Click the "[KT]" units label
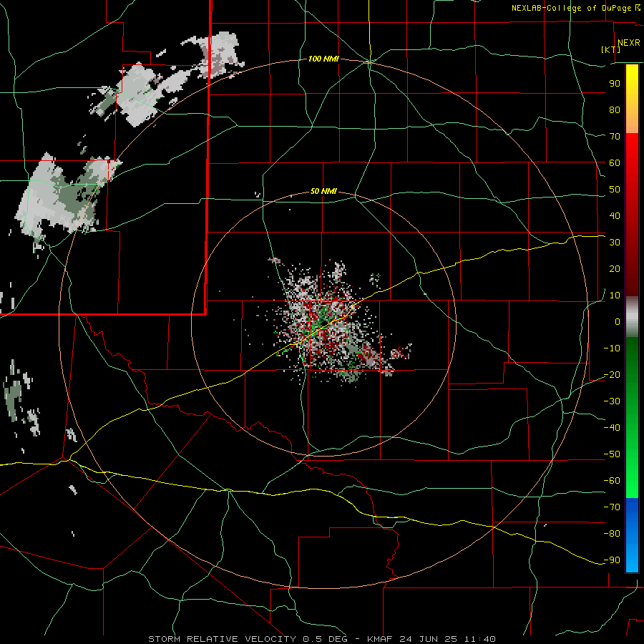 tap(611, 49)
